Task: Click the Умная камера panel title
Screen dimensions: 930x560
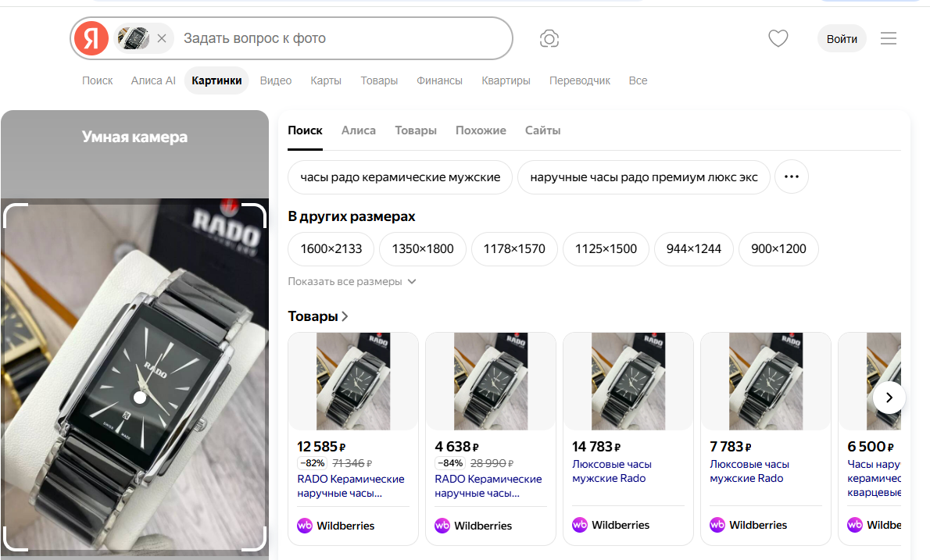Action: (134, 137)
